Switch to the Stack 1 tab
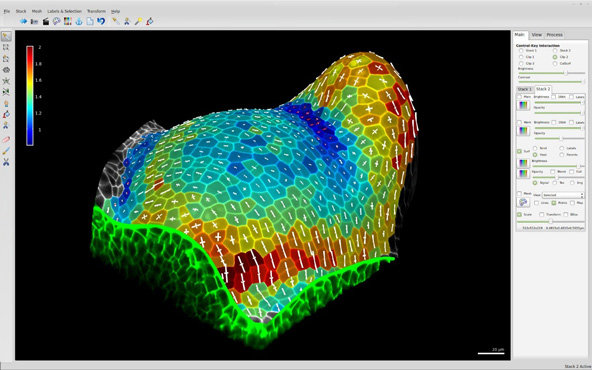Image resolution: width=592 pixels, height=370 pixels. click(x=524, y=89)
